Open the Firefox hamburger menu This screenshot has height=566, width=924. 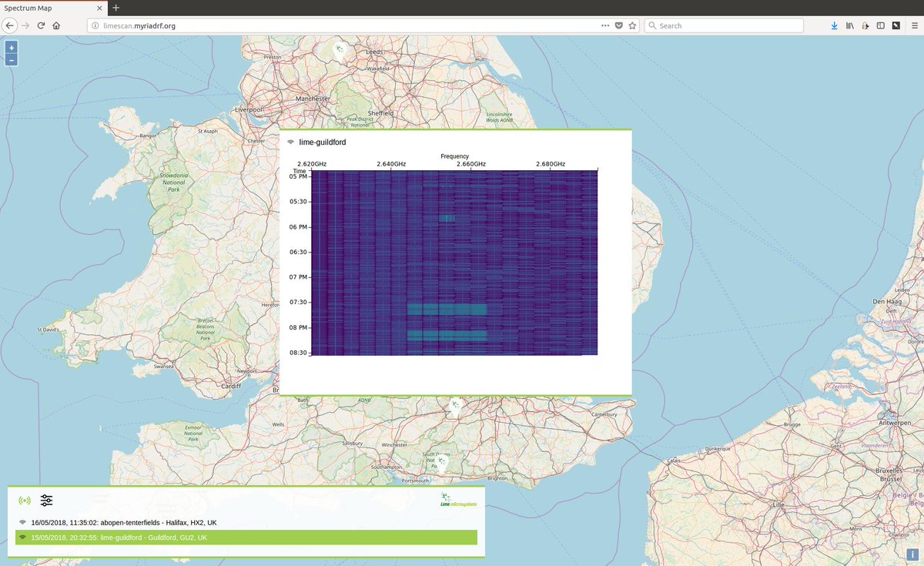[913, 25]
